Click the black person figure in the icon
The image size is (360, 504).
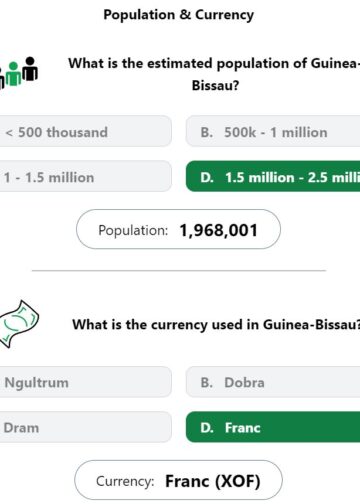click(30, 69)
